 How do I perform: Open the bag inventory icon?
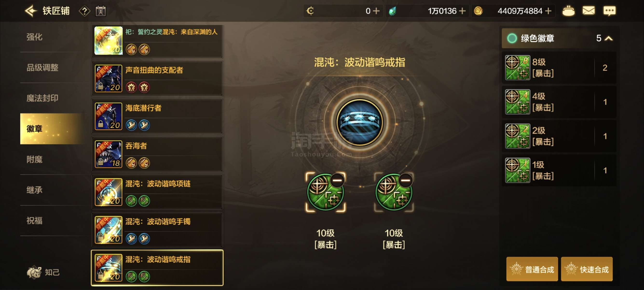click(x=568, y=11)
